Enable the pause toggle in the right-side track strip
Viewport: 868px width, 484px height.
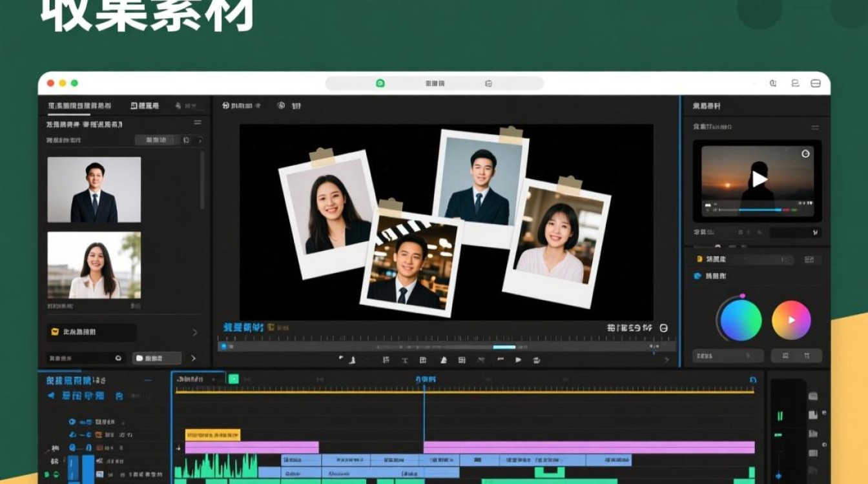tap(780, 417)
